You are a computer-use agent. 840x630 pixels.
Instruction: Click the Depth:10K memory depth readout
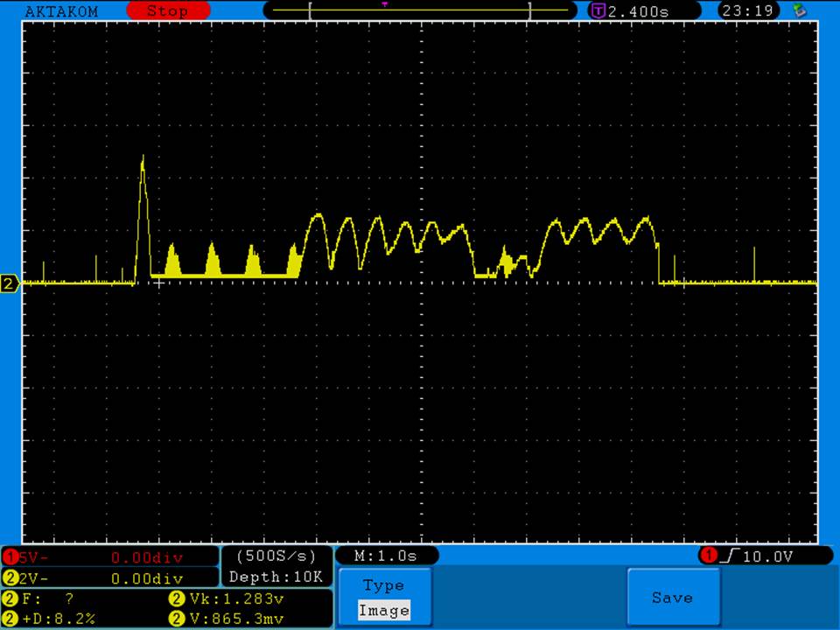point(276,577)
